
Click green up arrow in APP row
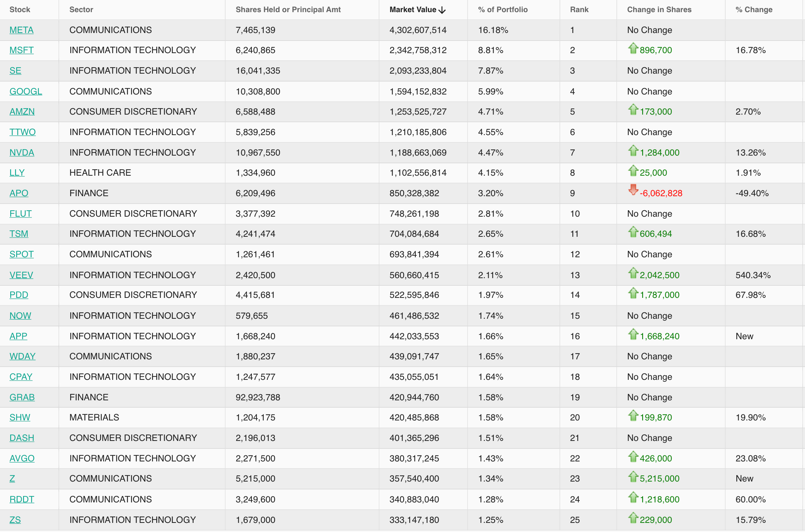point(633,334)
